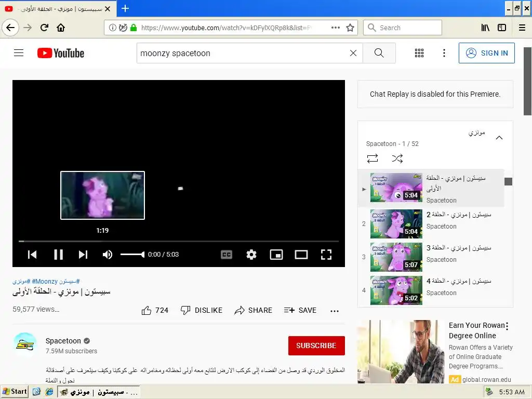Play playlist item 3 with 5:07 duration

click(x=431, y=257)
